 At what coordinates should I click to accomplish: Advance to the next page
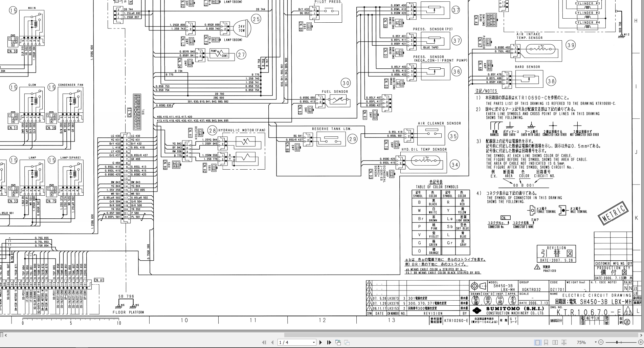click(x=320, y=342)
